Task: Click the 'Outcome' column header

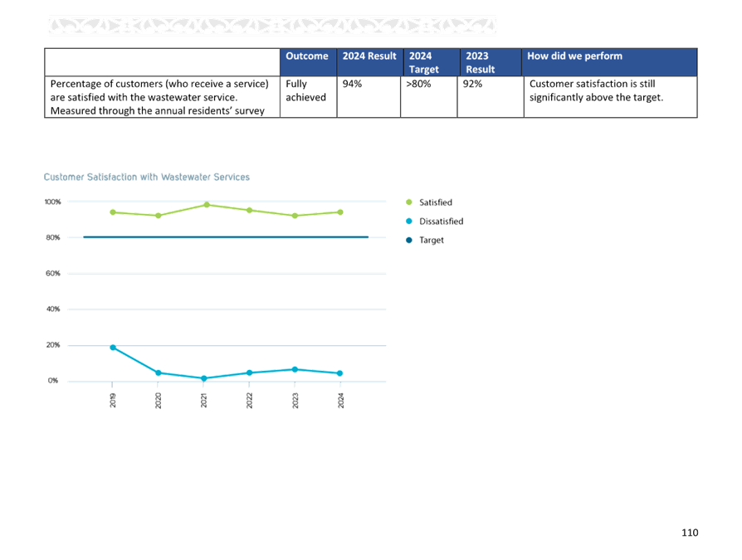Action: (308, 62)
